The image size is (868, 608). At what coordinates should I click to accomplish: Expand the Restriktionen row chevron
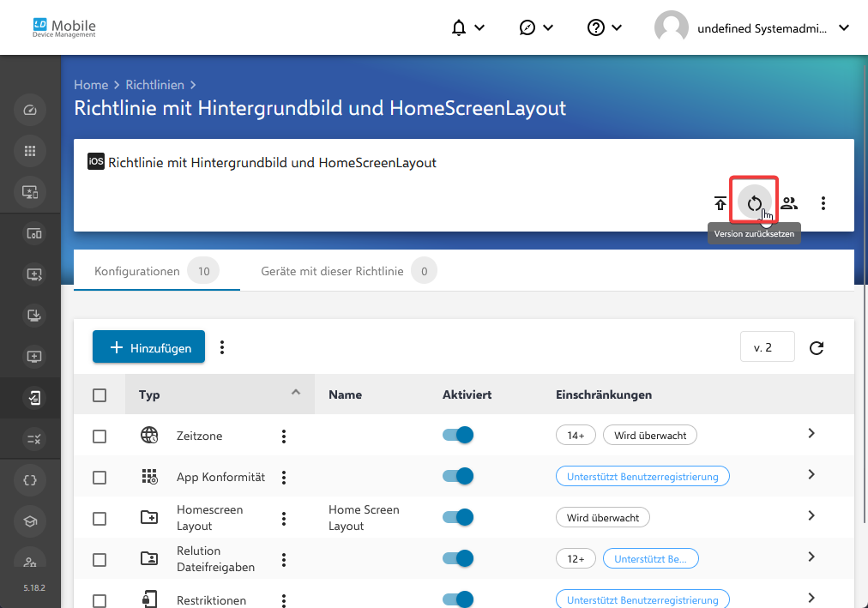pos(811,598)
